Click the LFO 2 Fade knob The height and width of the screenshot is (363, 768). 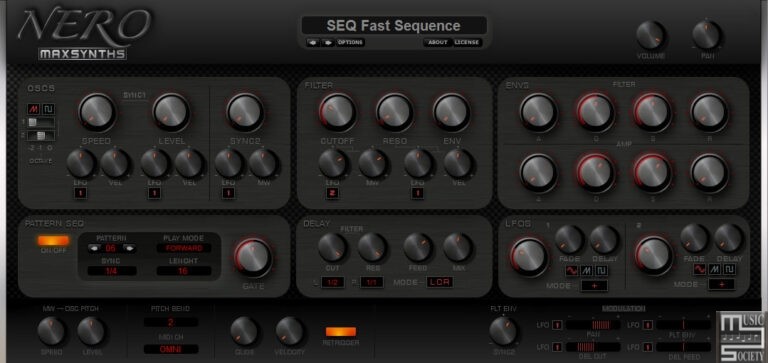coord(694,238)
